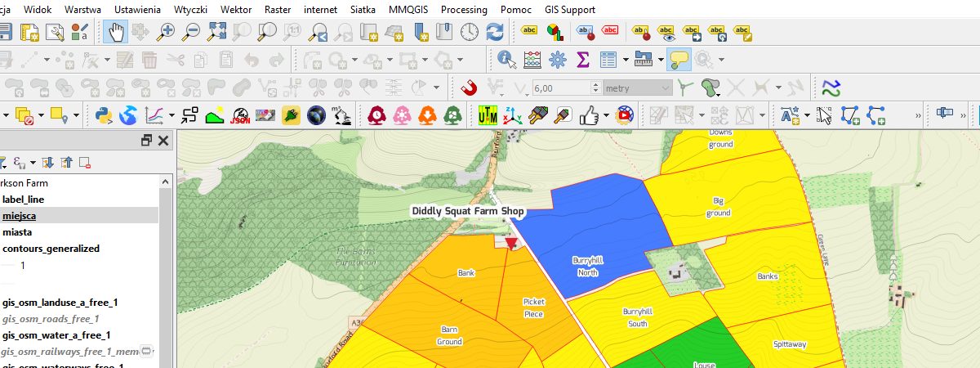Viewport: 980px width, 368px height.
Task: Select the Pan Map hand tool
Action: (116, 32)
